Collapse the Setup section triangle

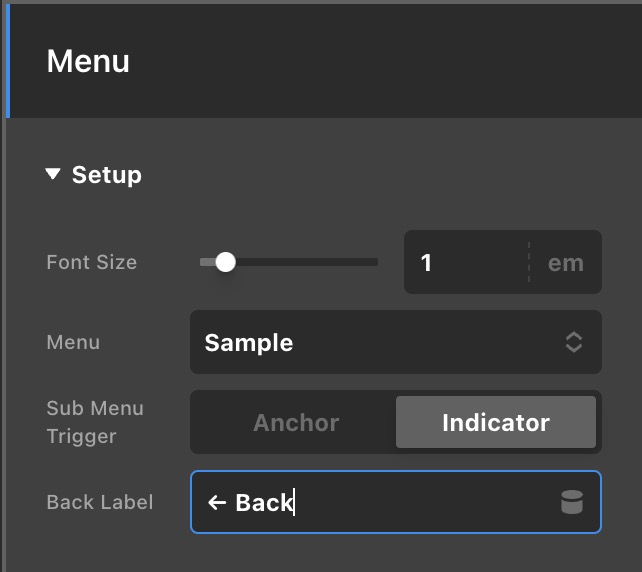[x=53, y=175]
